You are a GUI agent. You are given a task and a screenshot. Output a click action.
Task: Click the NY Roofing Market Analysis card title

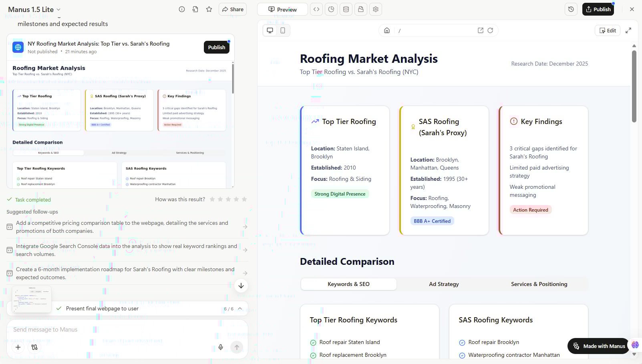click(99, 44)
